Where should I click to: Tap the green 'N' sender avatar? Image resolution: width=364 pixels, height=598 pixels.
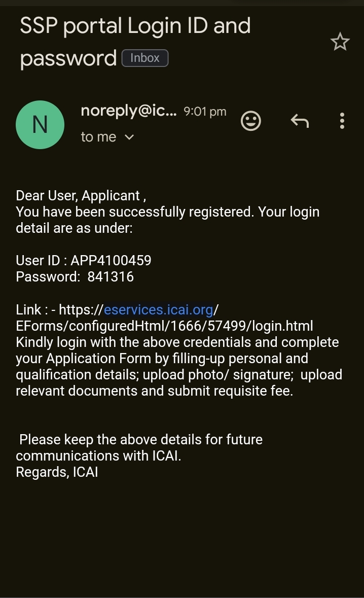click(40, 125)
